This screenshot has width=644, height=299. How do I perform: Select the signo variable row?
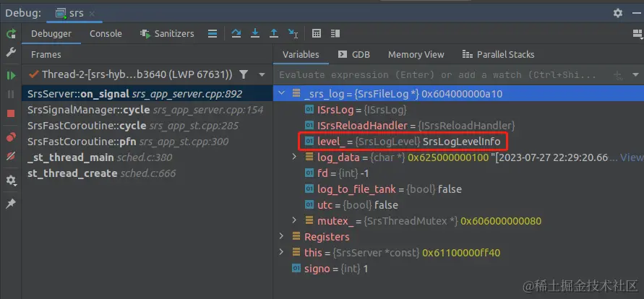458,269
